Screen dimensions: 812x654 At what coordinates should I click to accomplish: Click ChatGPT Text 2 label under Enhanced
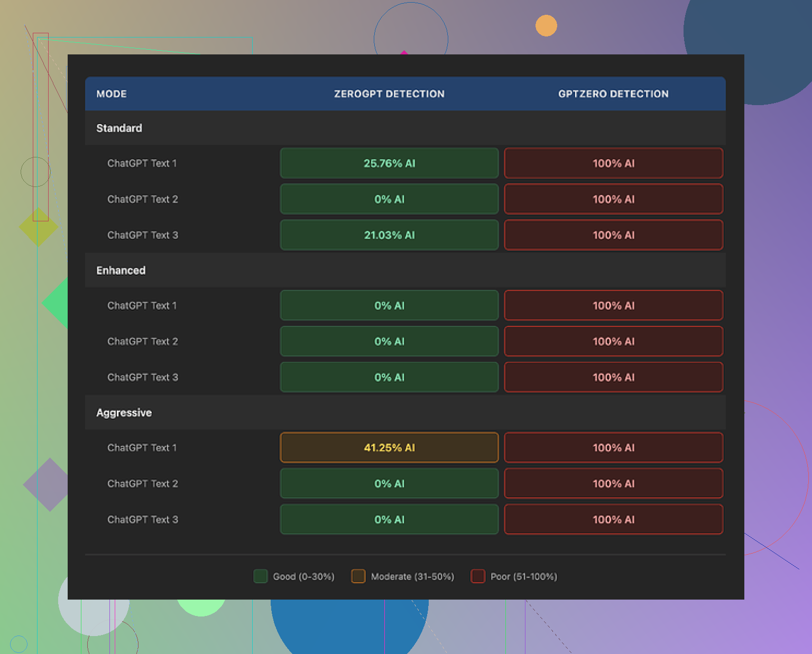(x=143, y=341)
